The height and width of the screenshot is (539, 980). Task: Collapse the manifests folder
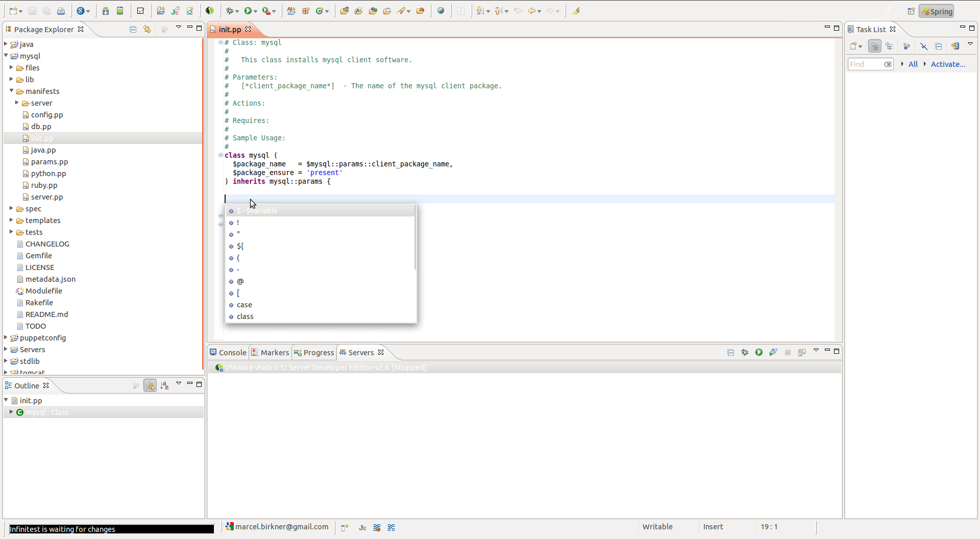click(11, 91)
